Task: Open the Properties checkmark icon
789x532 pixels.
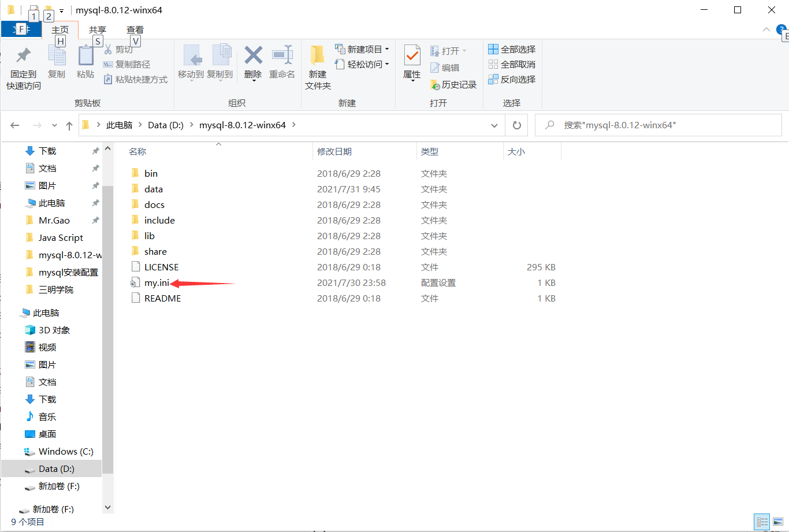Action: pyautogui.click(x=412, y=55)
